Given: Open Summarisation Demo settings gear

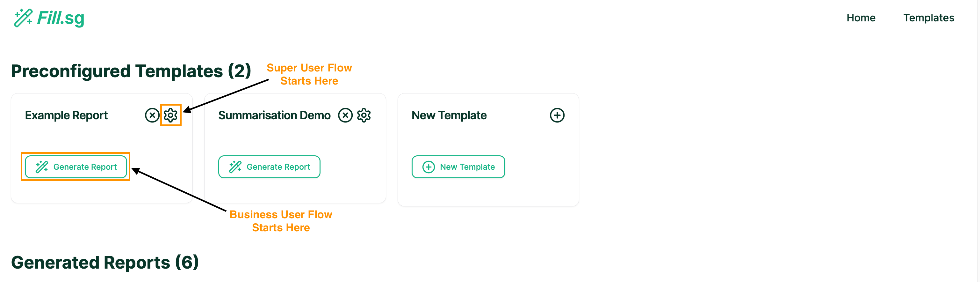Looking at the screenshot, I should point(364,115).
